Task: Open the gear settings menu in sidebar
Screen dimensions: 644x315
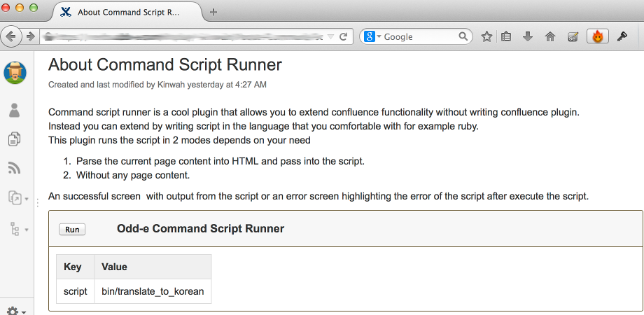Action: tap(16, 310)
